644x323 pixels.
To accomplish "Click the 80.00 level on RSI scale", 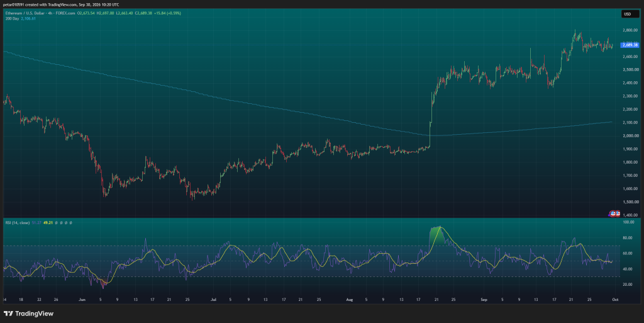I will coord(628,238).
